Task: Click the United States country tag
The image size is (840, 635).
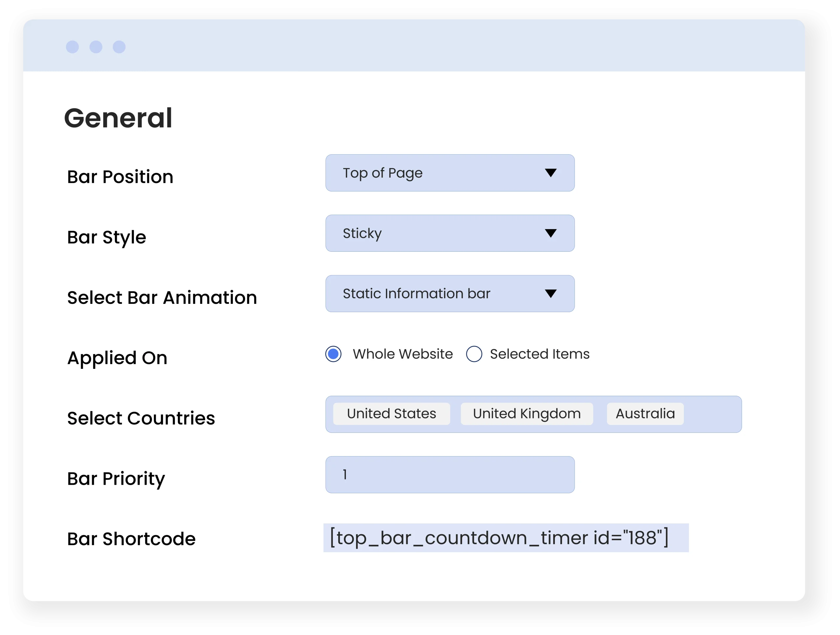Action: point(391,413)
